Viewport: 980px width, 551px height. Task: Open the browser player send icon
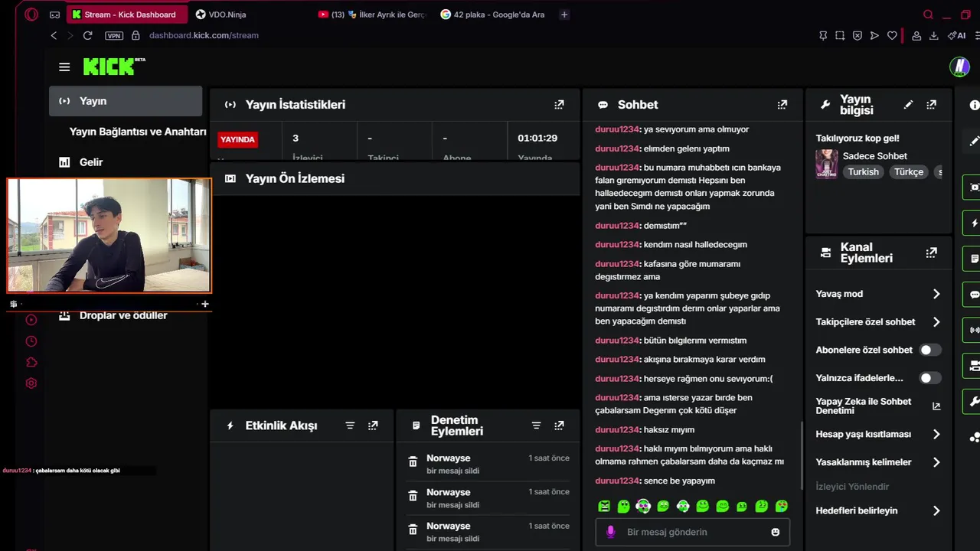pyautogui.click(x=874, y=35)
